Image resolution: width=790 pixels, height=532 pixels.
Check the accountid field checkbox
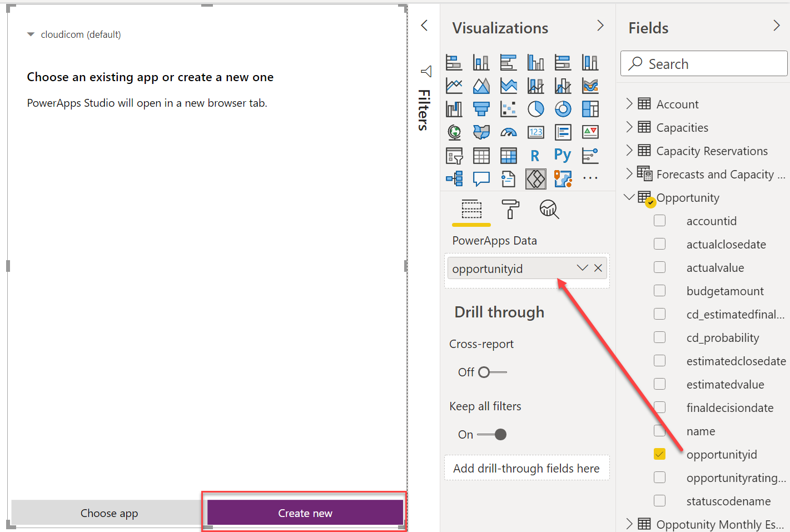660,221
